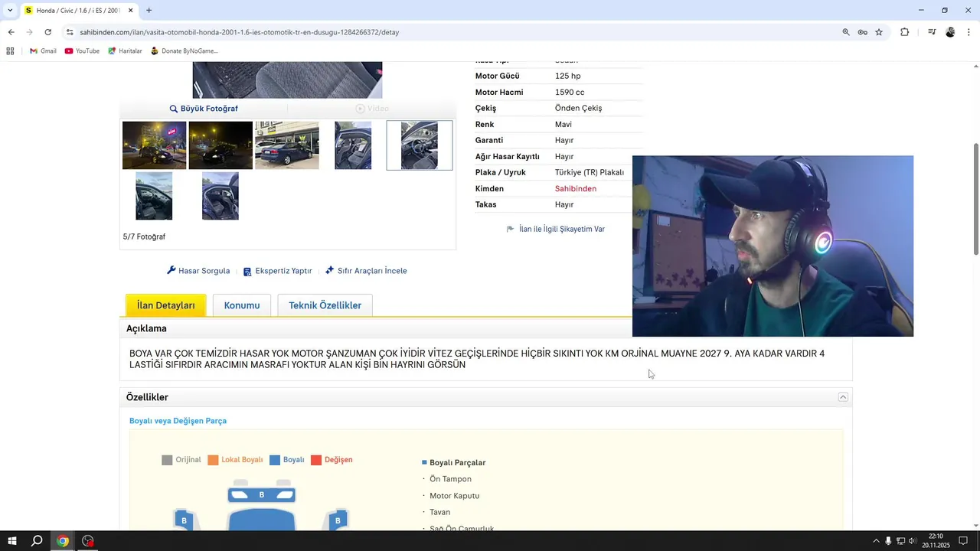
Task: Click the Boyalı veya Değişen Parça heading
Action: [178, 421]
